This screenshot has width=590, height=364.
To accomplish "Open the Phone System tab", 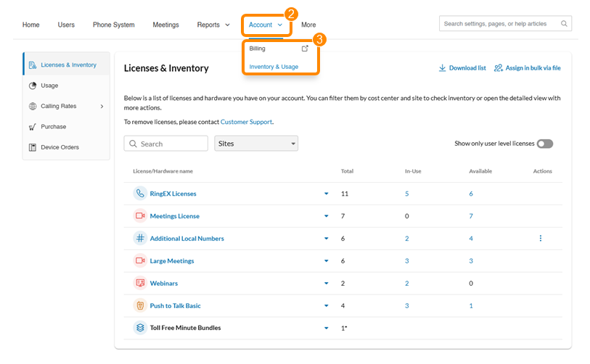I will click(x=113, y=25).
